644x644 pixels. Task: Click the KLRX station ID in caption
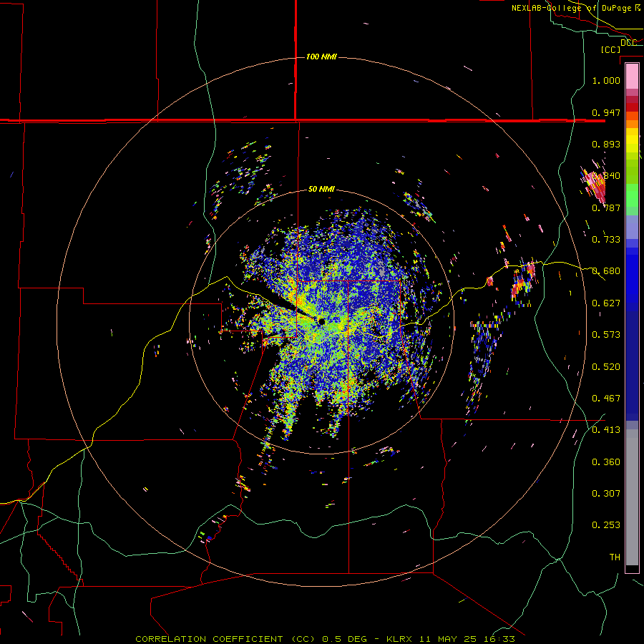point(401,639)
